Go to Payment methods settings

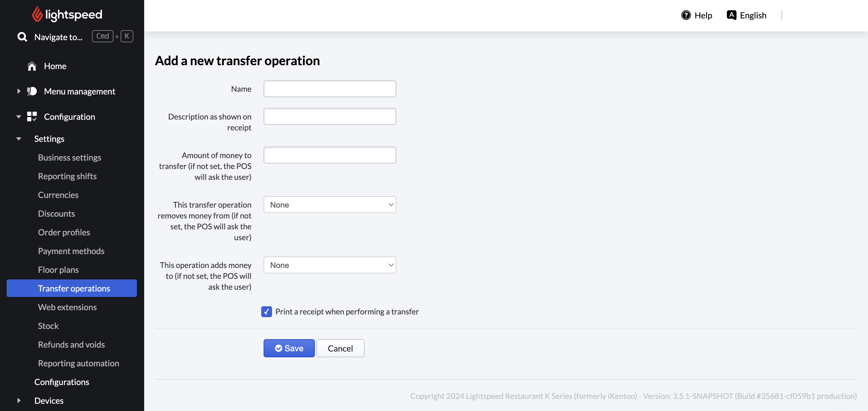tap(71, 251)
